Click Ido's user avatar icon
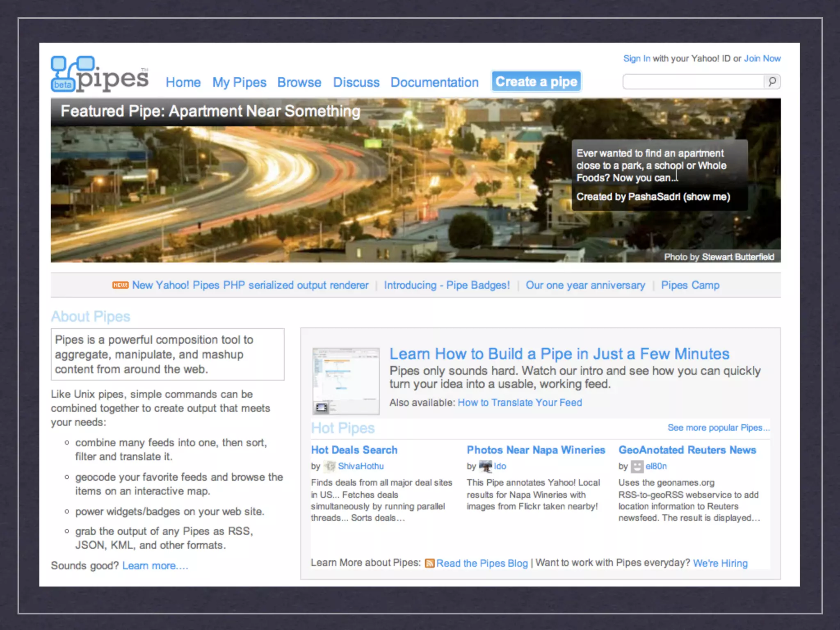Screen dimensions: 840x630 click(x=485, y=466)
